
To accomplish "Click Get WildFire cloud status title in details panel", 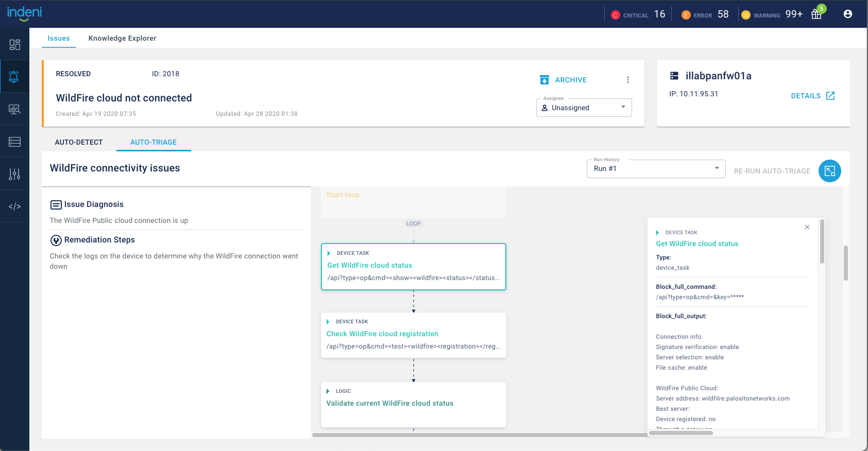I will 697,244.
